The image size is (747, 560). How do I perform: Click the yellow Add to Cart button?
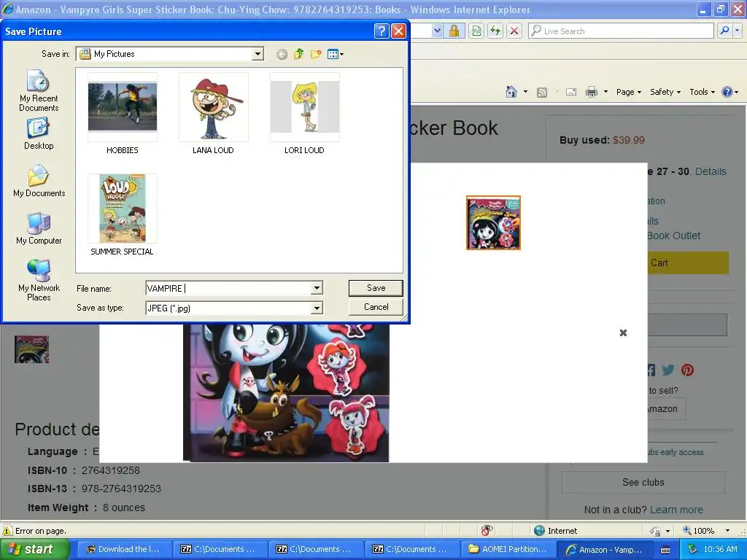(688, 262)
